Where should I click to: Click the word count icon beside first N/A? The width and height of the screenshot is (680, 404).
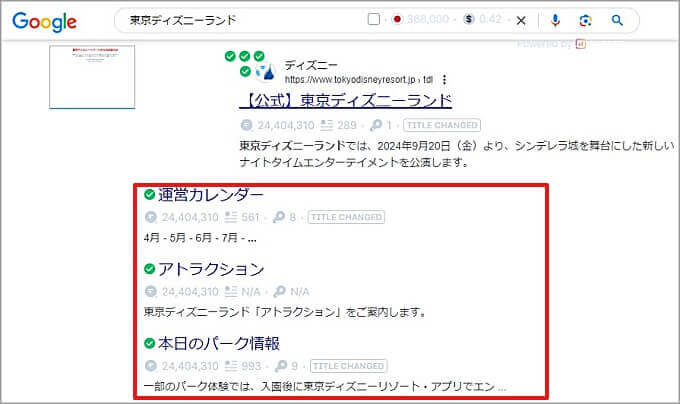click(x=231, y=291)
